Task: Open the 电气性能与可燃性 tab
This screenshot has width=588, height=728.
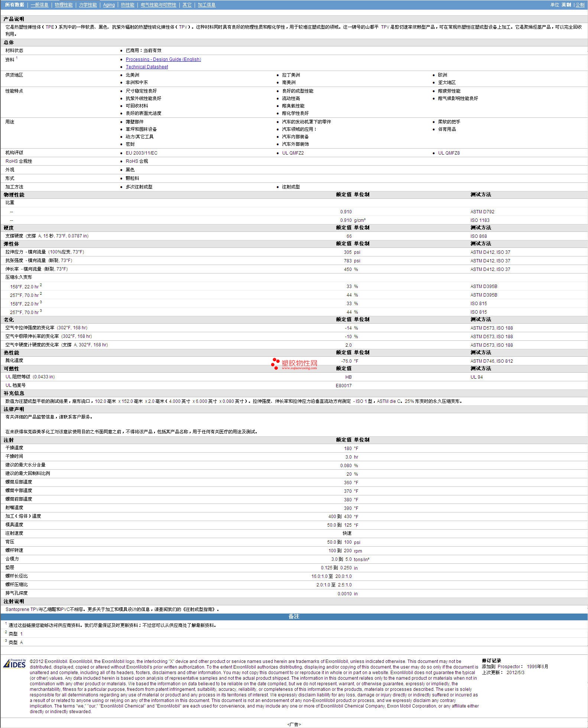Action: pos(158,5)
